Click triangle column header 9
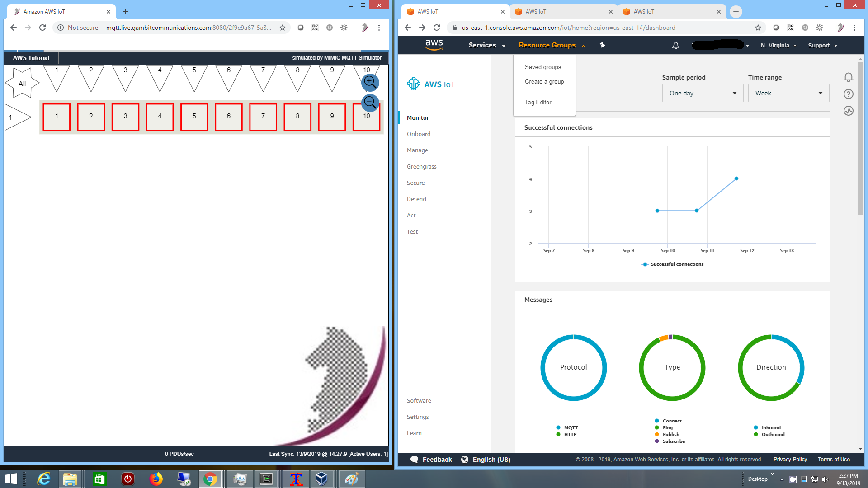 click(332, 78)
